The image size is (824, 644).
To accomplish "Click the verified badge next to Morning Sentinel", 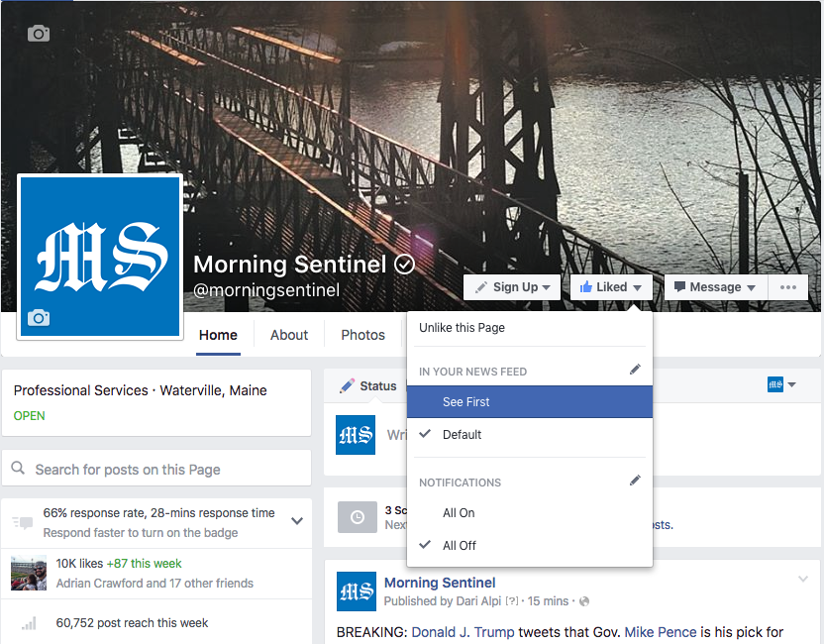I will coord(404,265).
